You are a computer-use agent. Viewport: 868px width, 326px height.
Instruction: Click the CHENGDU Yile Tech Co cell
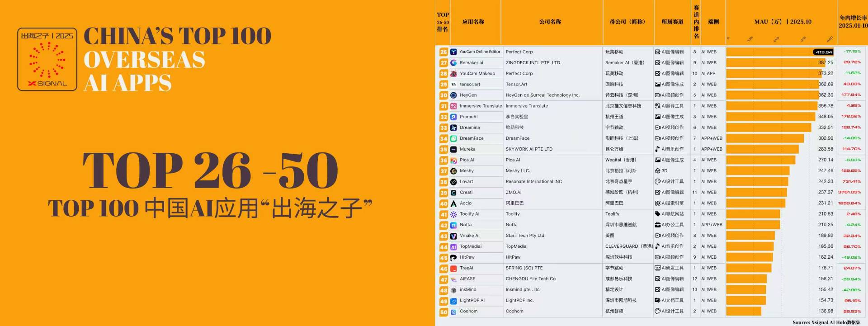(x=531, y=279)
